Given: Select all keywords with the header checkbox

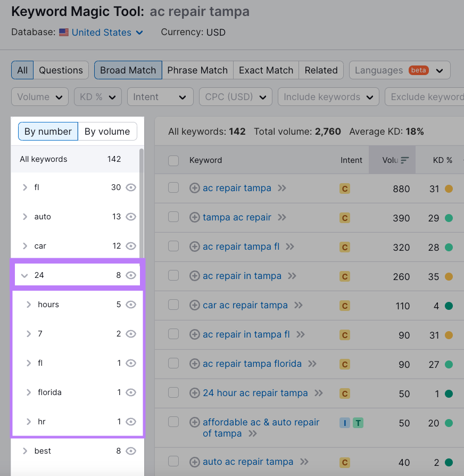Looking at the screenshot, I should 173,160.
